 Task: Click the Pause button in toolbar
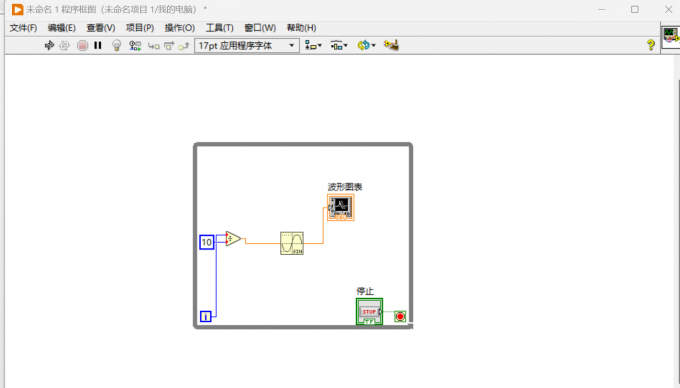click(98, 45)
